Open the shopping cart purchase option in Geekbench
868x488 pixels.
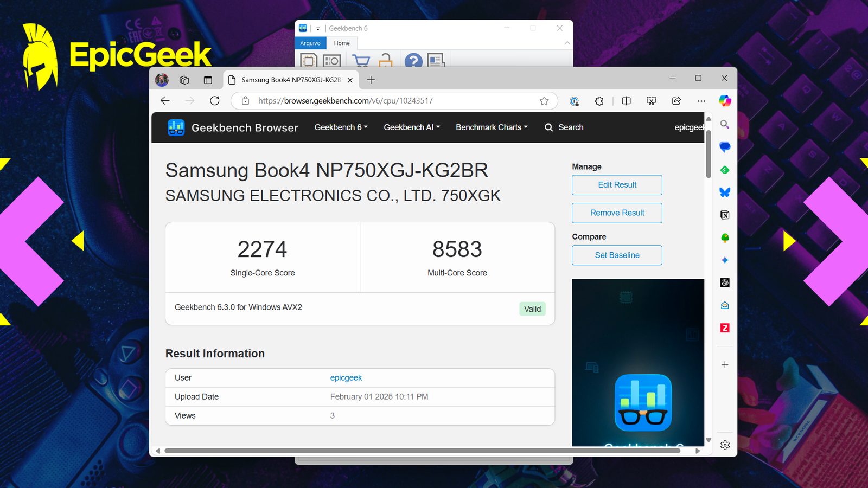(x=361, y=61)
